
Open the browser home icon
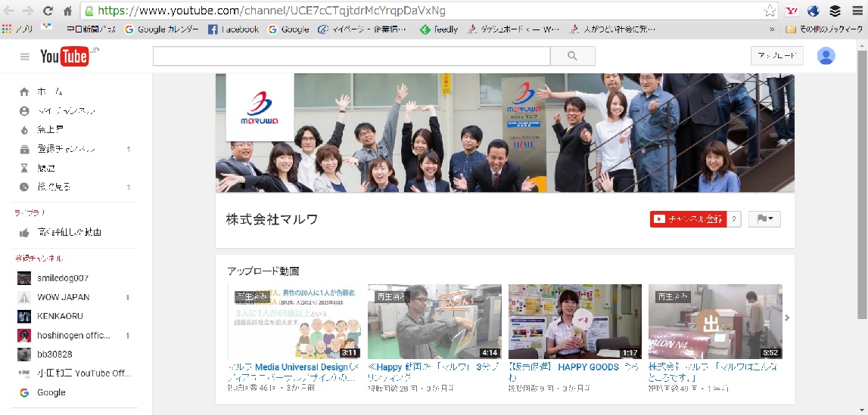click(x=67, y=11)
